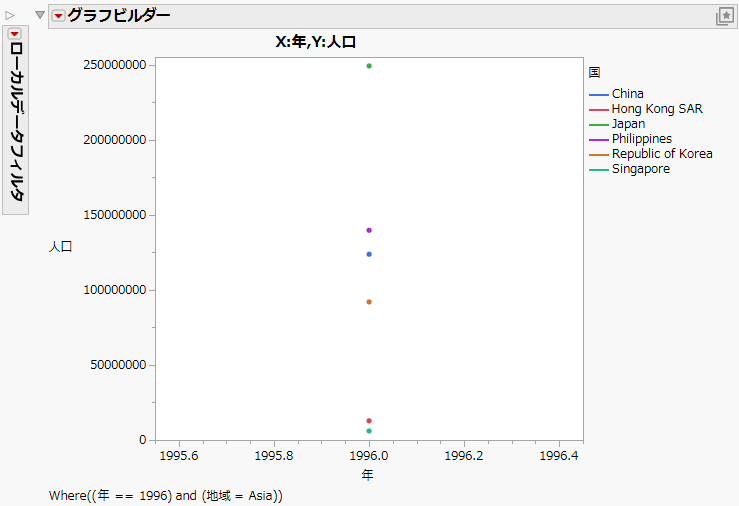Click the Singapore legend label
Screen dimensions: 739x506
(x=640, y=169)
